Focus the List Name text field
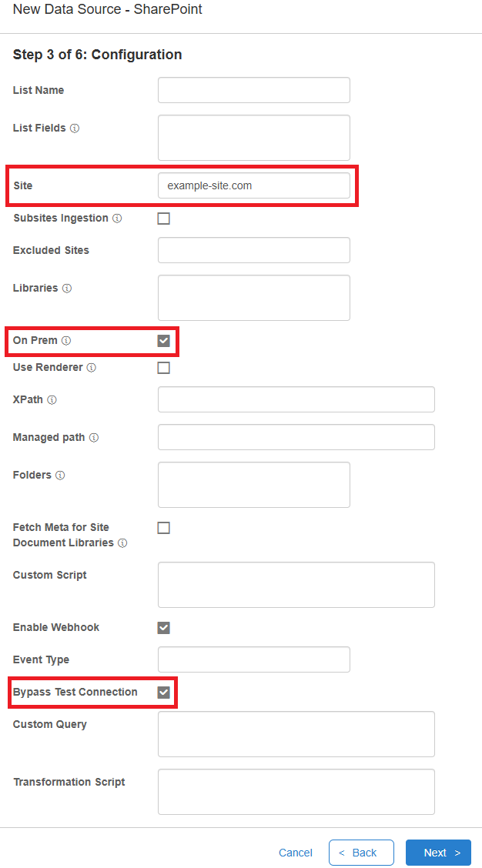 254,90
